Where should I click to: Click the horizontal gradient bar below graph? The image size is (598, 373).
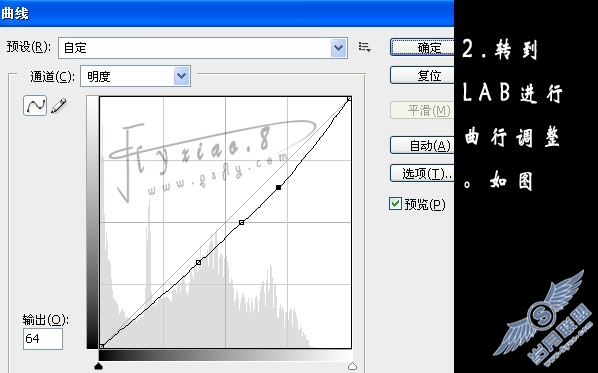point(225,355)
